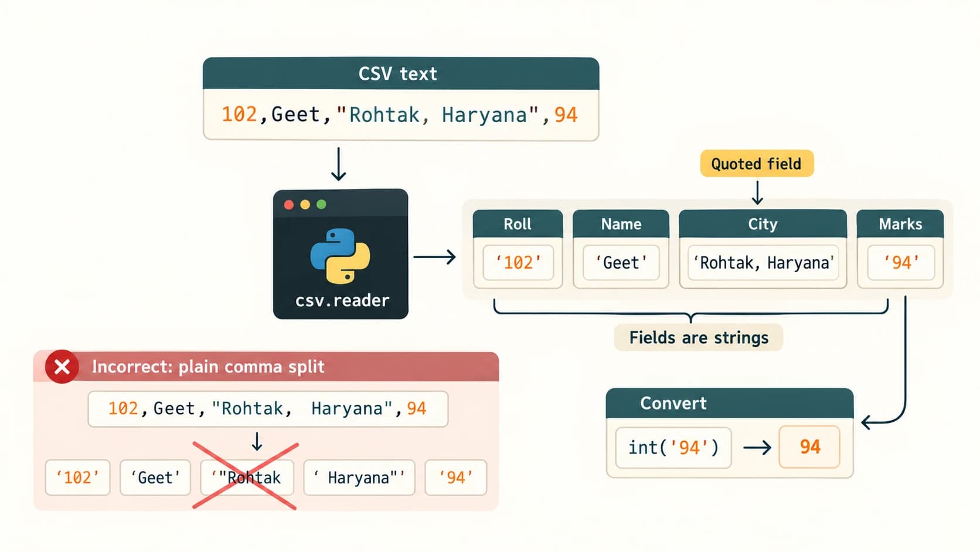Image resolution: width=980 pixels, height=552 pixels.
Task: Select the 'Geet' value under Name
Action: click(x=621, y=262)
